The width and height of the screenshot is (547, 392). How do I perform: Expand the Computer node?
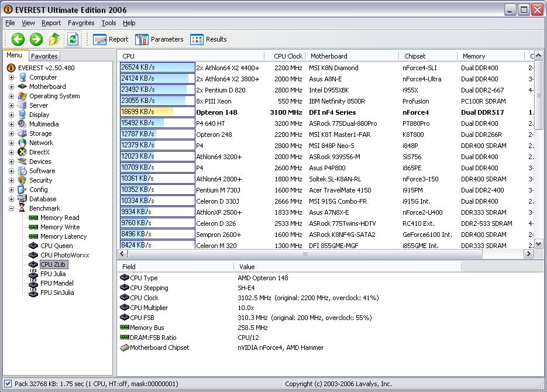[x=12, y=77]
